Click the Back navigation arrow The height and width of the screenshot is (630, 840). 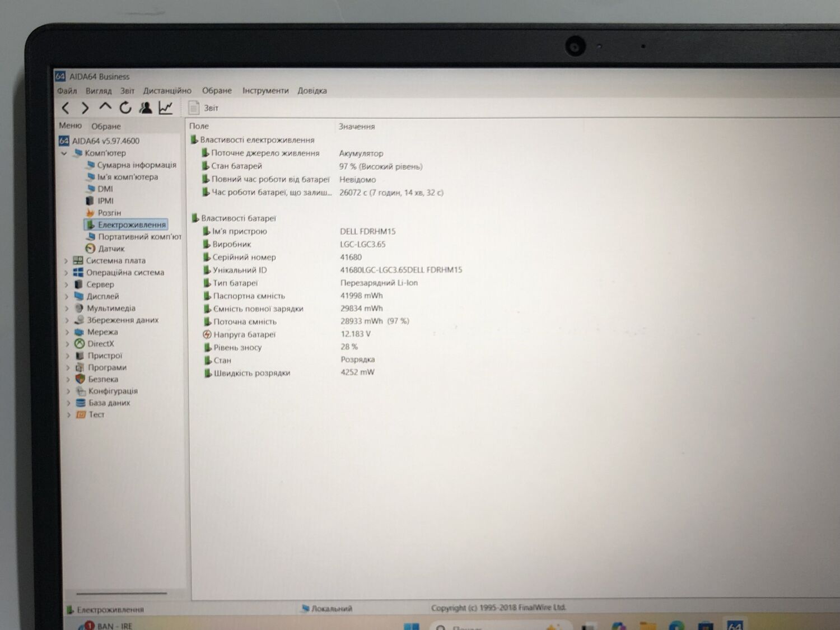66,108
